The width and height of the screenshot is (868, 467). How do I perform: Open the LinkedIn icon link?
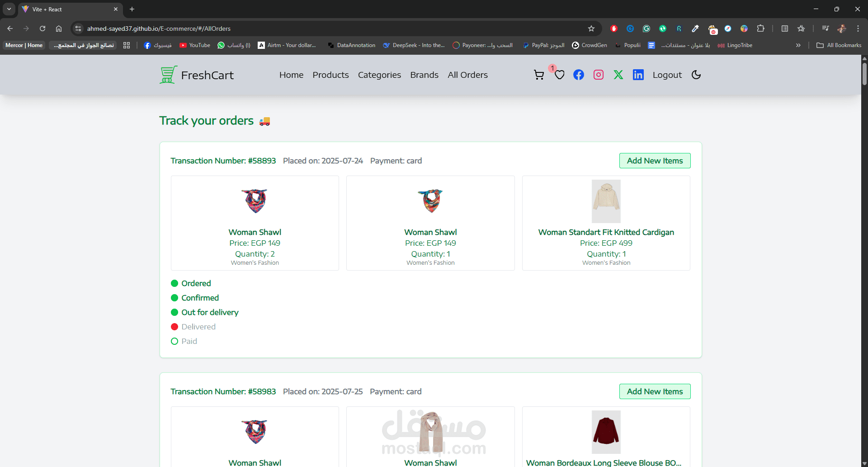click(x=638, y=75)
